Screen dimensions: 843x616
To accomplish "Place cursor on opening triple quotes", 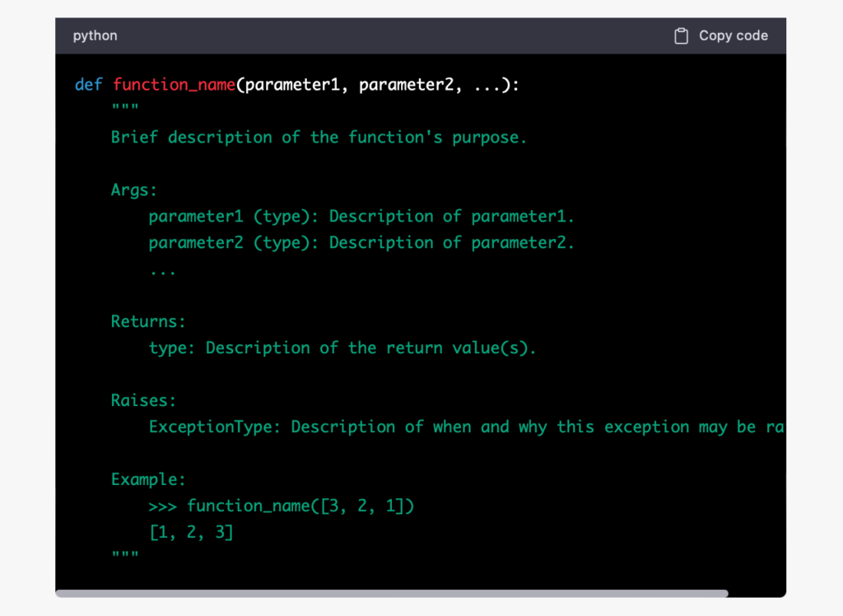I will coord(125,111).
